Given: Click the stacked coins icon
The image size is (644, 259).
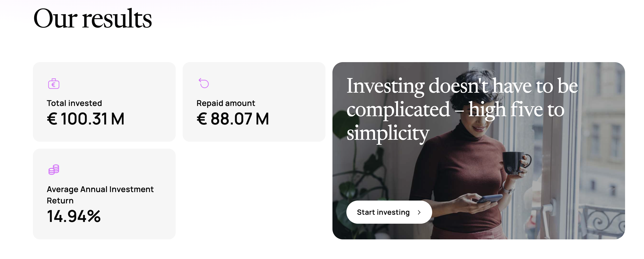Looking at the screenshot, I should click(x=54, y=170).
